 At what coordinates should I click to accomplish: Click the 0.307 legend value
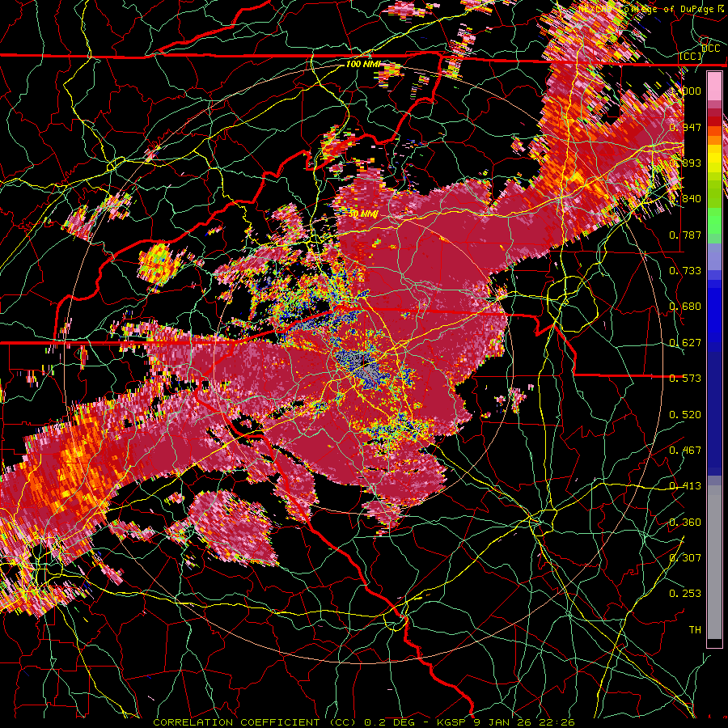pyautogui.click(x=685, y=557)
